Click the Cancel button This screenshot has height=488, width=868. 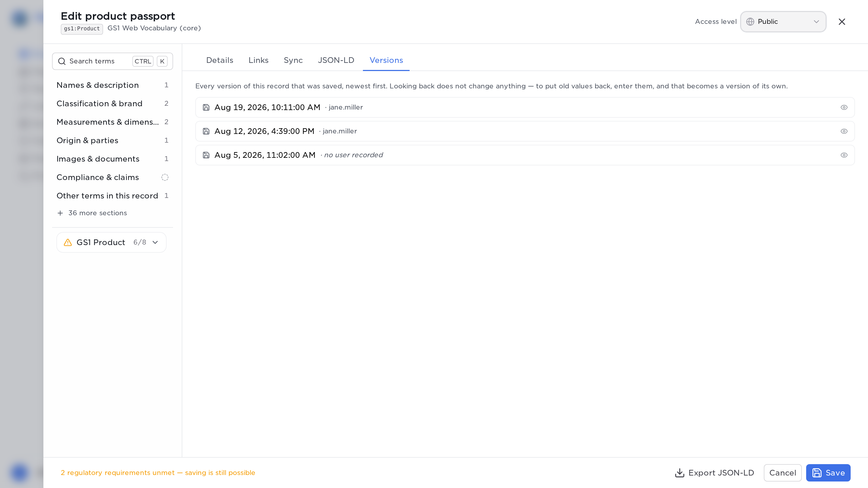(782, 473)
